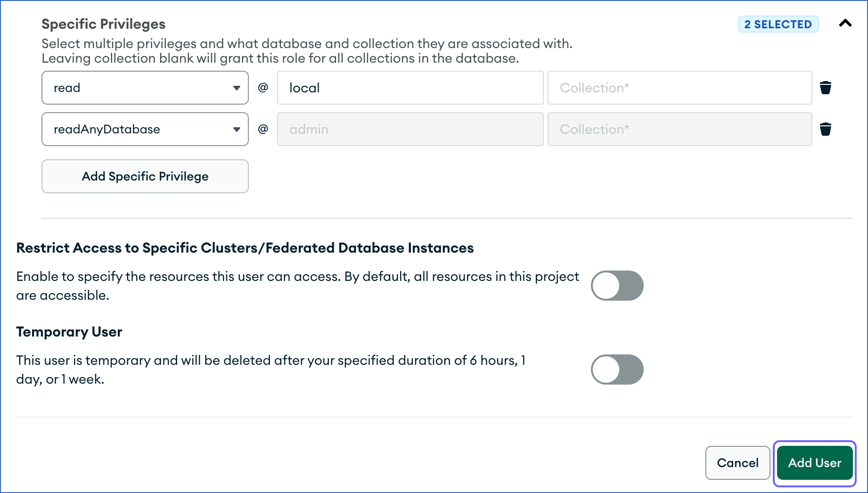
Task: Click the disabled admin database field
Action: [x=410, y=129]
